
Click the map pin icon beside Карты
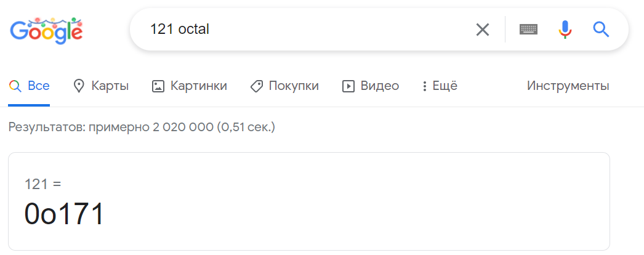pyautogui.click(x=79, y=86)
